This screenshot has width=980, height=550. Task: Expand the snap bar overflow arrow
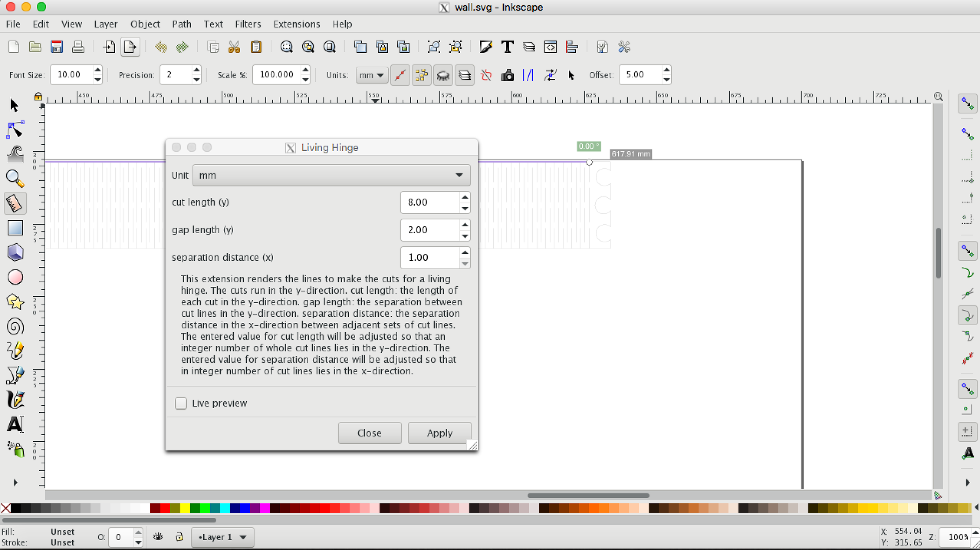tap(968, 483)
